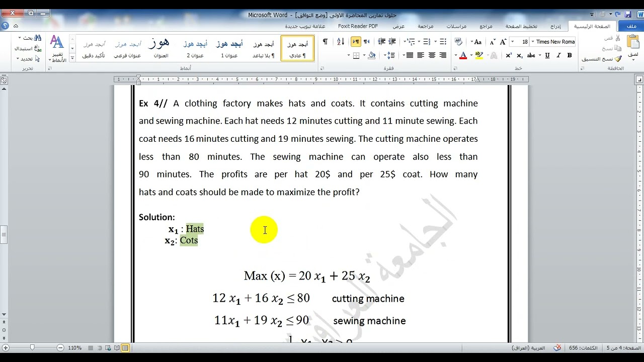The image size is (644, 362).
Task: Align text to the right
Action: pos(443,55)
